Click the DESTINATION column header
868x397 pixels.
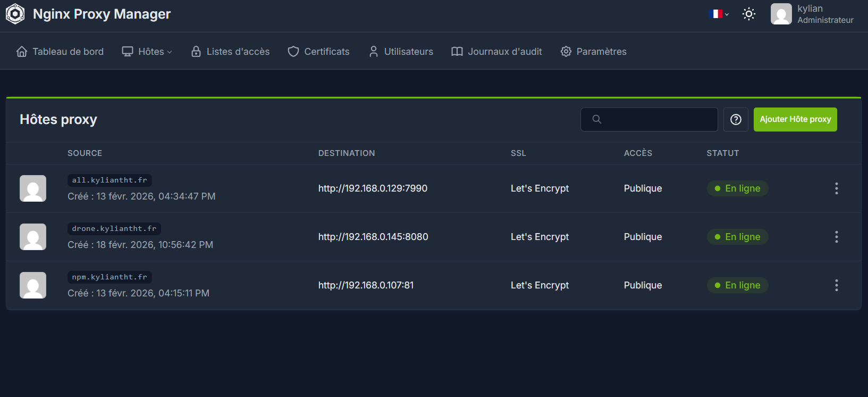click(347, 153)
